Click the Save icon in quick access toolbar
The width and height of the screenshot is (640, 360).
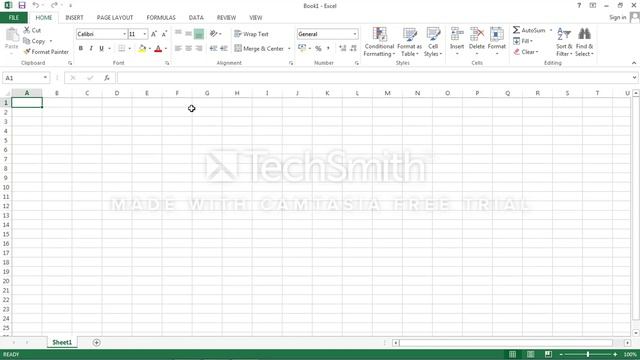[x=22, y=6]
